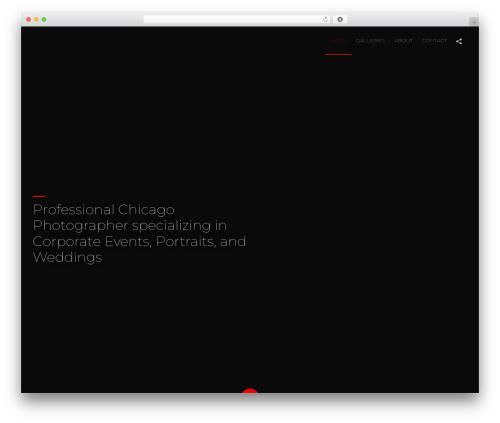The image size is (500, 423).
Task: Click the browser address bar
Action: (237, 19)
